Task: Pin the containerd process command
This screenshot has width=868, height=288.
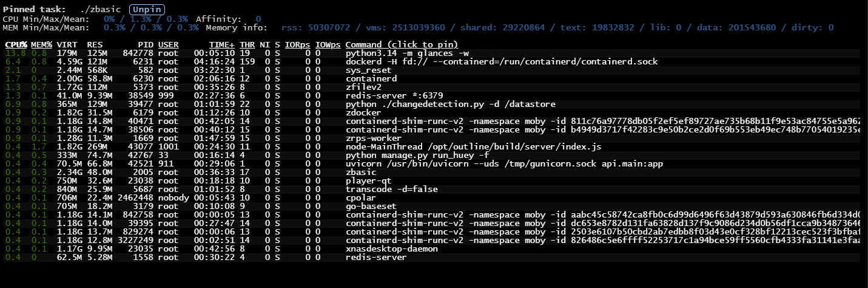Action: pos(371,78)
